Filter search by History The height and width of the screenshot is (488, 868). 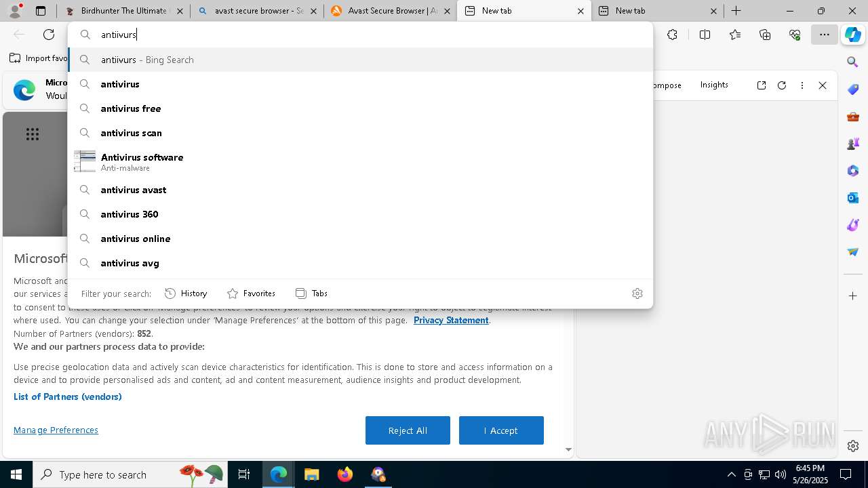(186, 293)
